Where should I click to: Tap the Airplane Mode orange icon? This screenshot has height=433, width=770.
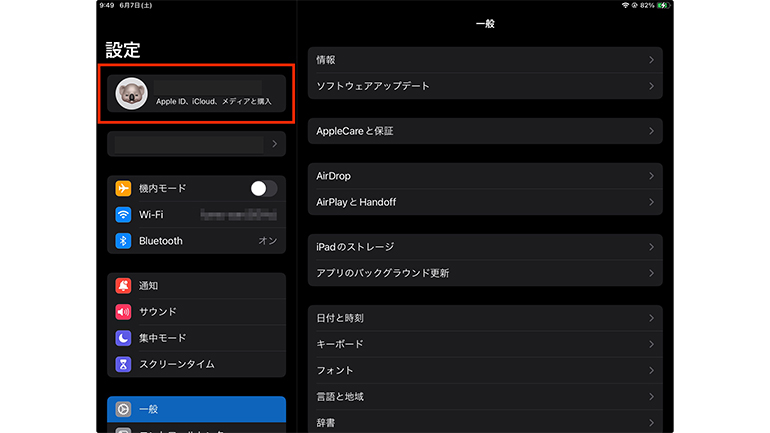pyautogui.click(x=123, y=189)
